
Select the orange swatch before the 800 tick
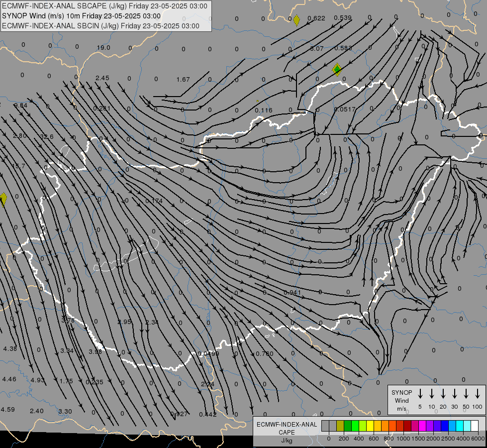point(385,426)
